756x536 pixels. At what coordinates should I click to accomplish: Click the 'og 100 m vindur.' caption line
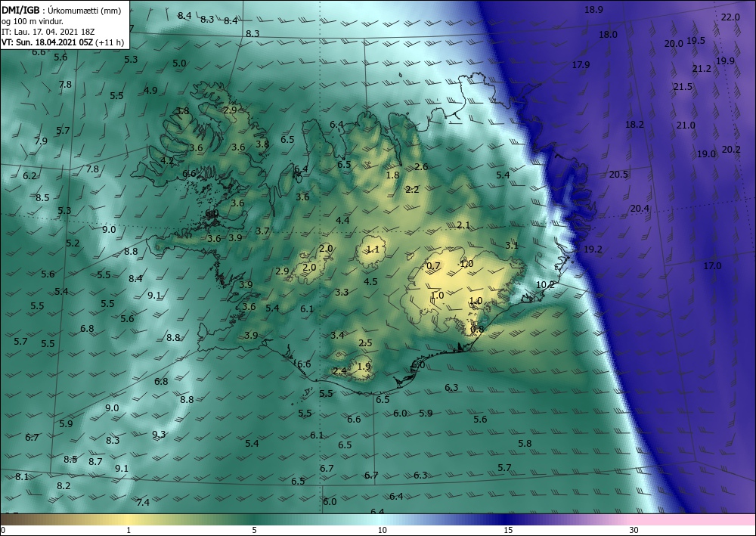pos(33,20)
